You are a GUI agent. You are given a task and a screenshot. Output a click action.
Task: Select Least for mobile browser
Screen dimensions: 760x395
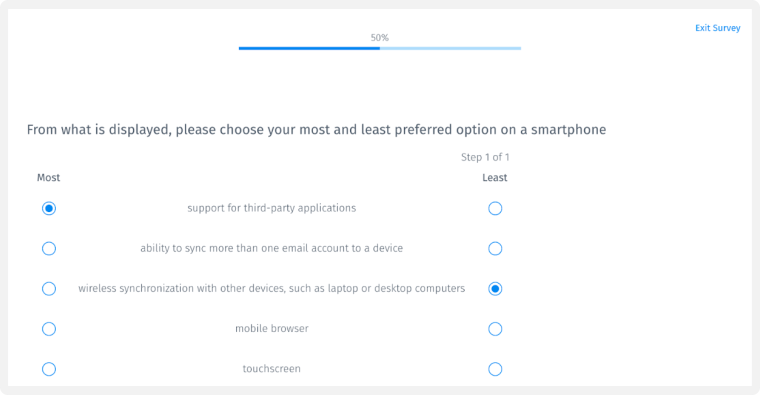495,329
